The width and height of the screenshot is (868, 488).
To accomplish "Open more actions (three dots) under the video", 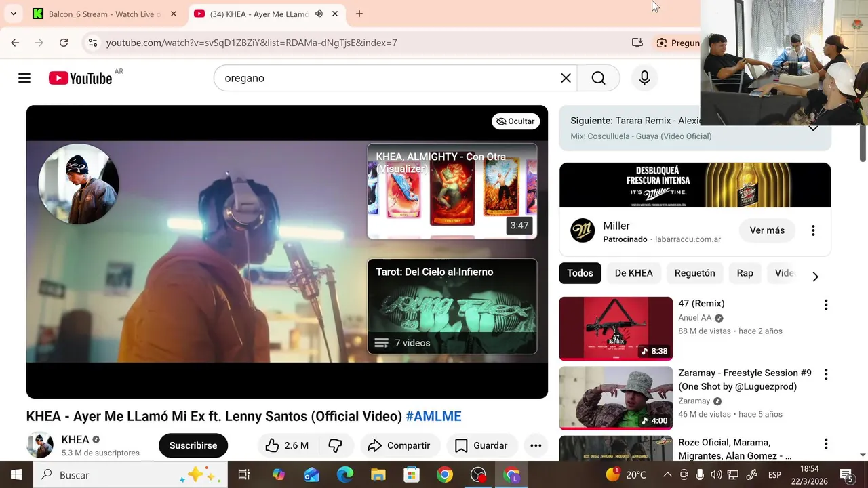I will (x=536, y=445).
